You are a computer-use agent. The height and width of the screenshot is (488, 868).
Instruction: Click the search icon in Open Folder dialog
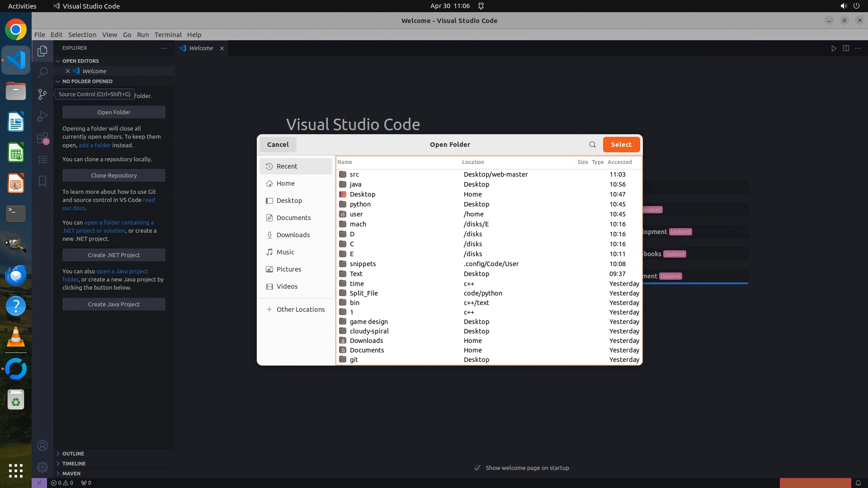pos(592,145)
